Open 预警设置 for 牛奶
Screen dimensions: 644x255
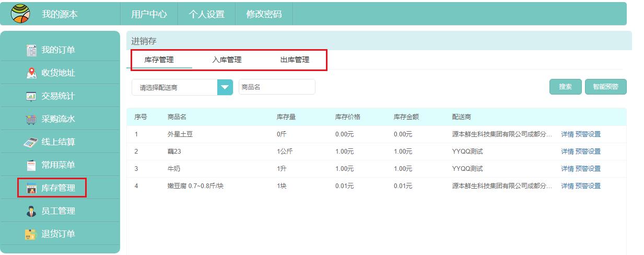click(x=588, y=169)
